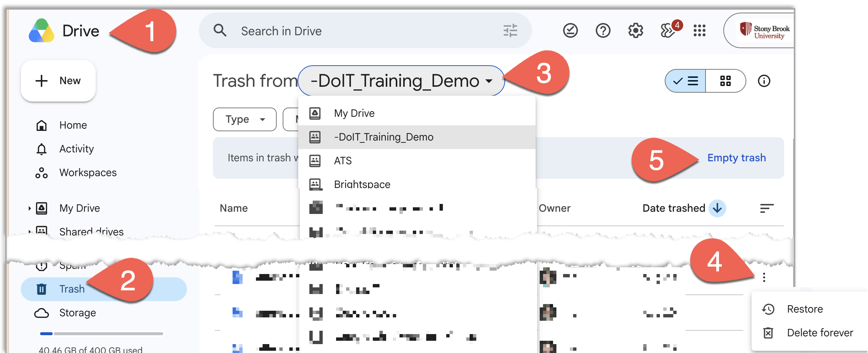The height and width of the screenshot is (353, 868).
Task: Switch to list layout
Action: 685,81
